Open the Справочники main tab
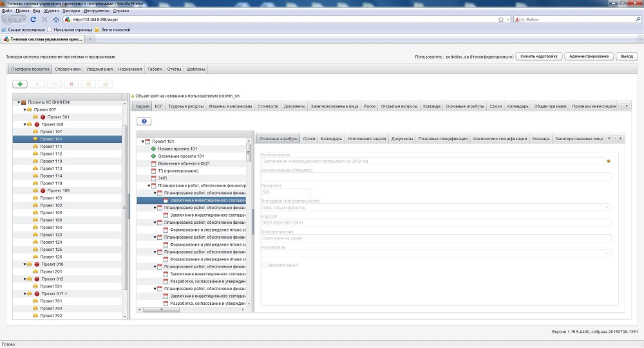 click(68, 69)
